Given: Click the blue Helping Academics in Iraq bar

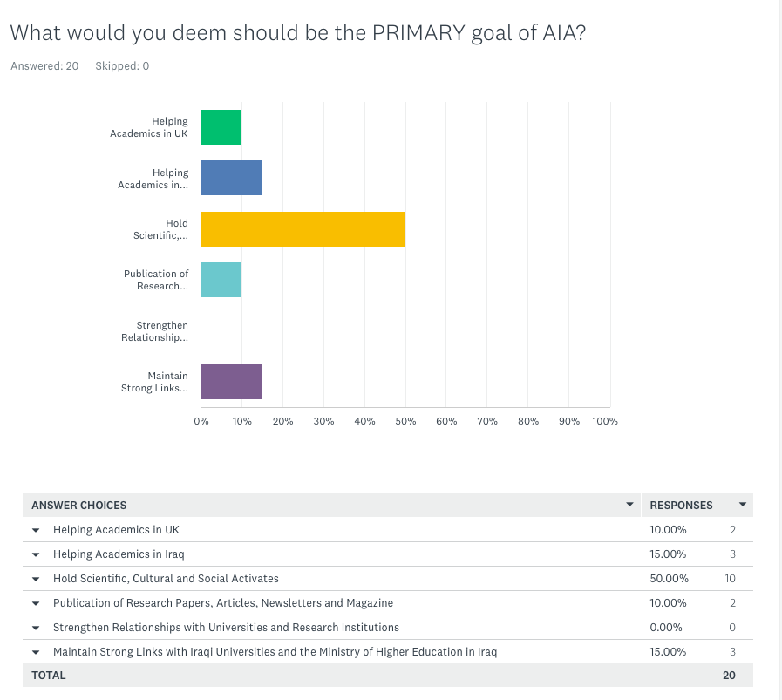Looking at the screenshot, I should click(231, 178).
